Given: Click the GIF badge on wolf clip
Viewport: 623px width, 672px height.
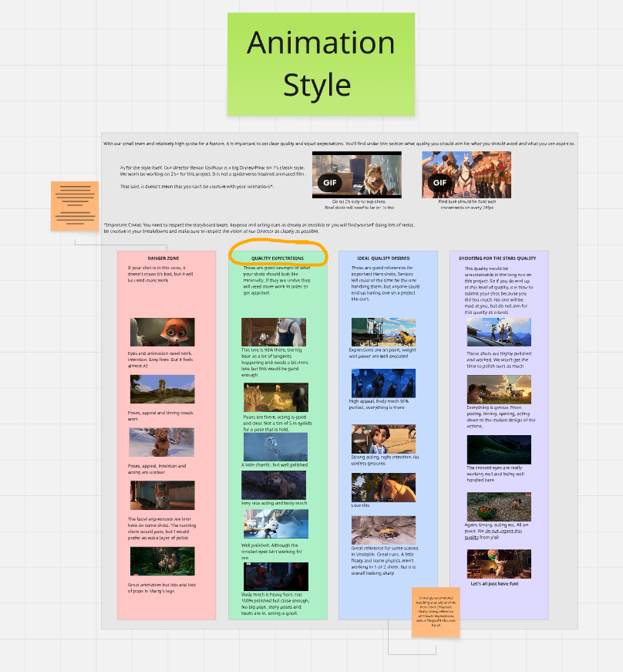Looking at the screenshot, I should coord(328,183).
